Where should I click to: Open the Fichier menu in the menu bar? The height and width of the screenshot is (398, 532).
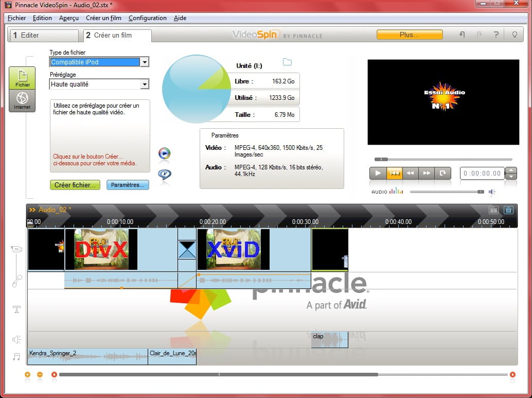point(16,18)
